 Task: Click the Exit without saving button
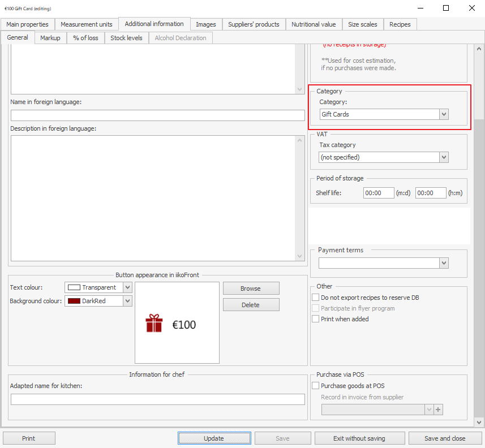359,438
